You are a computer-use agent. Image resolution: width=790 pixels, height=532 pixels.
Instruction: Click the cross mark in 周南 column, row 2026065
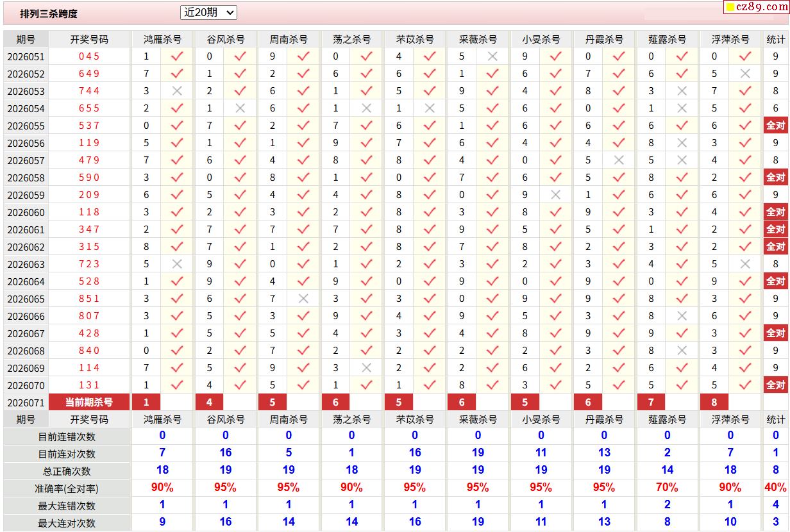(303, 299)
